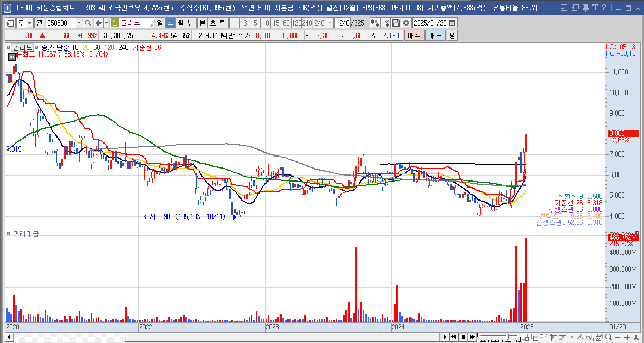Viewport: 644px width, 343px height.
Task: Click the magnifier zoom icon in bottom toolbar
Action: pyautogui.click(x=609, y=337)
